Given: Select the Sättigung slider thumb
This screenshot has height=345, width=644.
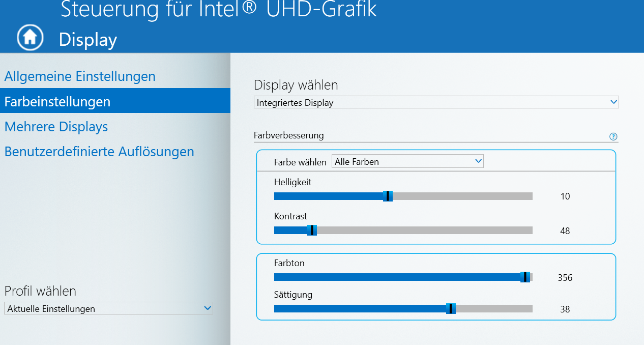Looking at the screenshot, I should [x=451, y=309].
